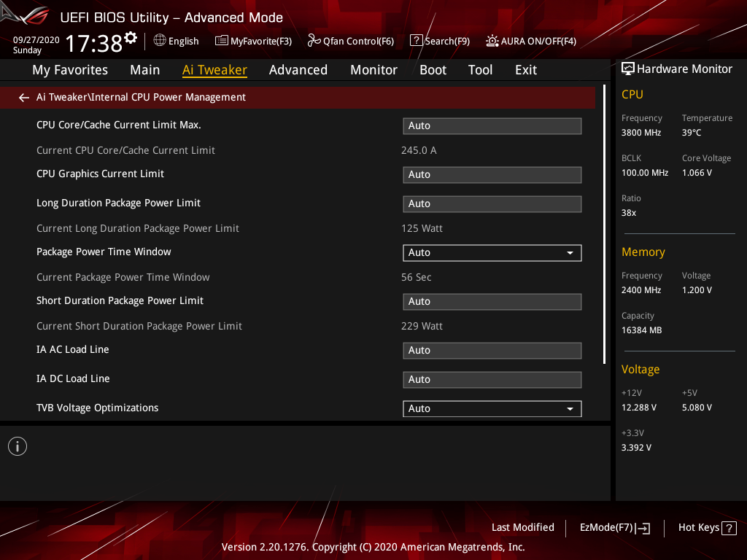Click the 125 Watt value
The width and height of the screenshot is (747, 560).
(x=422, y=228)
